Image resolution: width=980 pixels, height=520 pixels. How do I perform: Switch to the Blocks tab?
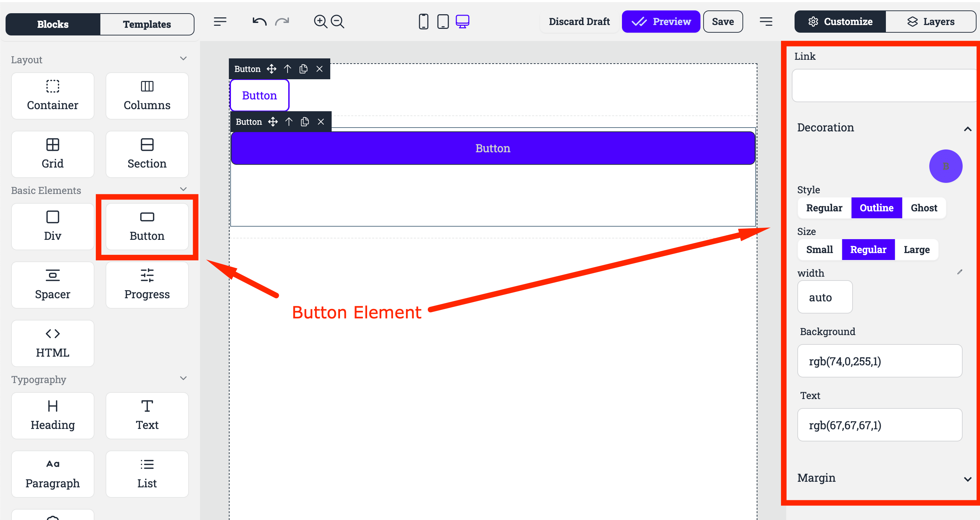[x=53, y=24]
